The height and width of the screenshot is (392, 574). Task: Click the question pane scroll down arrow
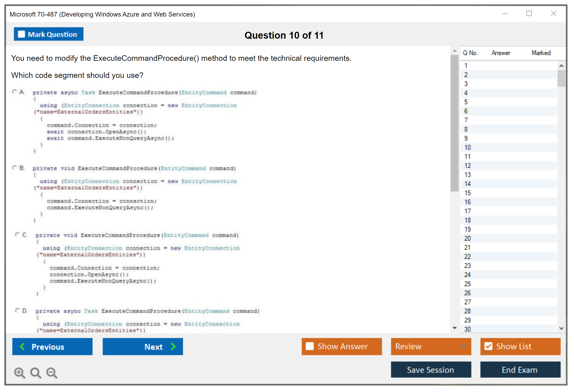454,328
